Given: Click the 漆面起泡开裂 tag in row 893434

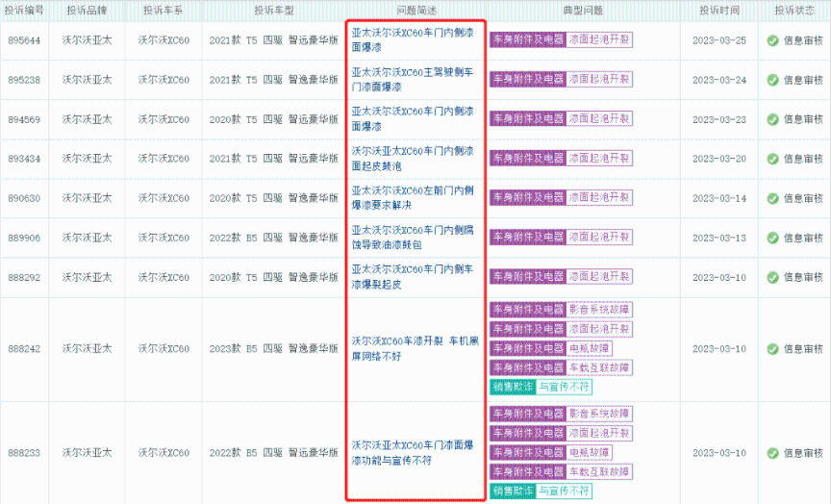Looking at the screenshot, I should [599, 158].
